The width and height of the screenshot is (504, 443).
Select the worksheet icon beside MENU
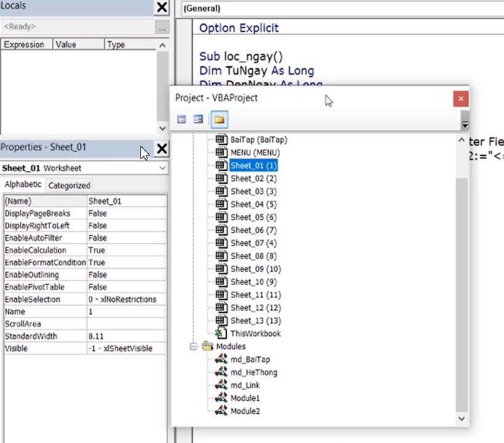point(221,152)
